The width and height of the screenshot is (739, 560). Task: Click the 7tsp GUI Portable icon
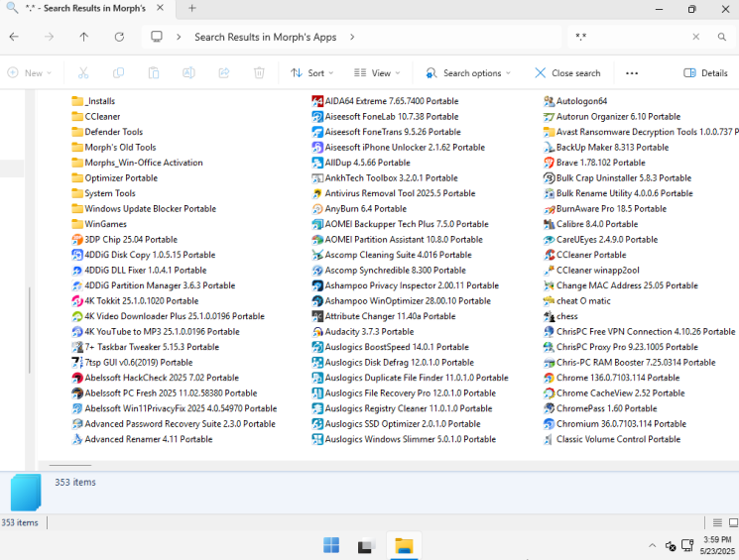(x=76, y=362)
